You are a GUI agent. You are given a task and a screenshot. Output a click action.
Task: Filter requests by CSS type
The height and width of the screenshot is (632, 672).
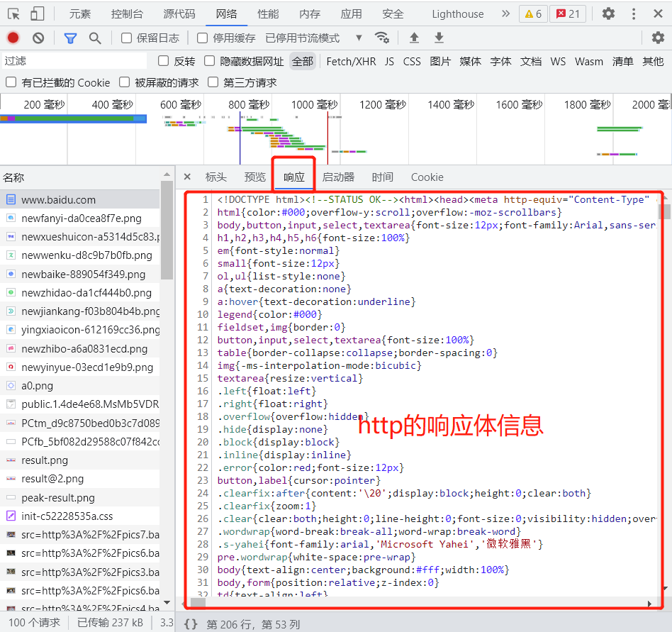pyautogui.click(x=412, y=61)
